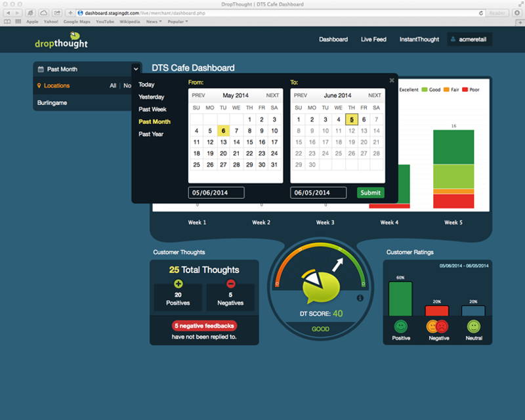Click the Week 5 stacked bar
Viewport: 525px width, 420px height.
[453, 169]
